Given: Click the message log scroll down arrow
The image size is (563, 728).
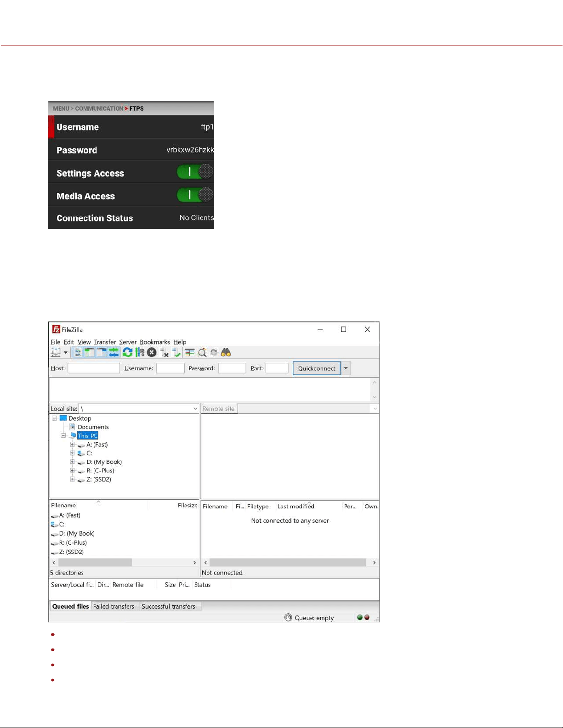Looking at the screenshot, I should click(x=375, y=397).
